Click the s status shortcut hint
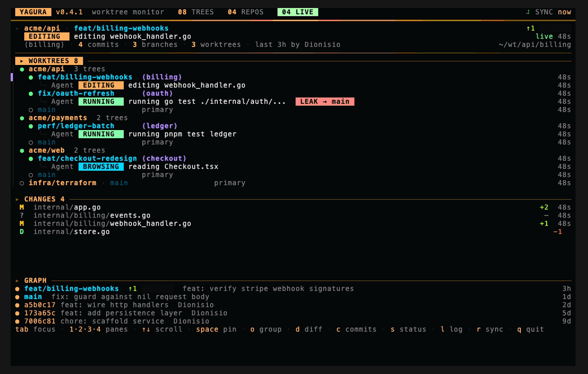Viewport: 588px width, 374px height. point(408,329)
